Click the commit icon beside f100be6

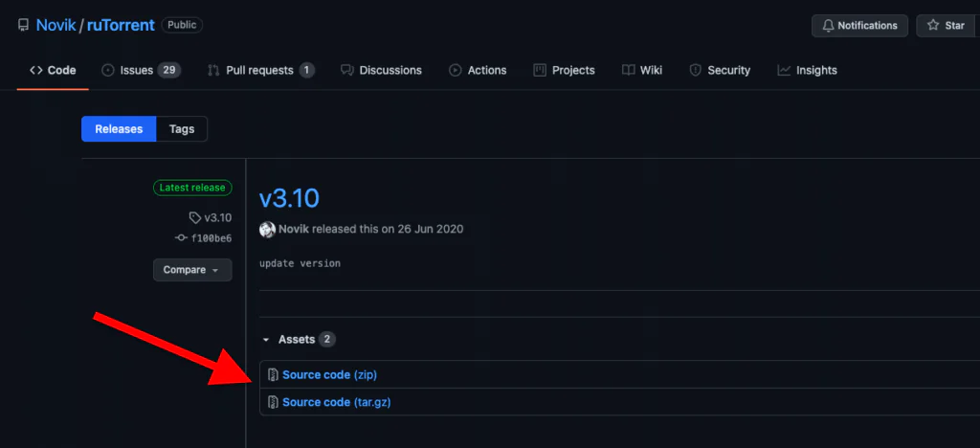click(181, 238)
